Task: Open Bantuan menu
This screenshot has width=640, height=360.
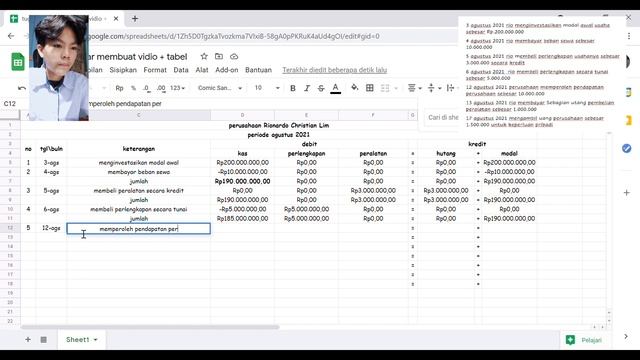Action: pyautogui.click(x=258, y=70)
